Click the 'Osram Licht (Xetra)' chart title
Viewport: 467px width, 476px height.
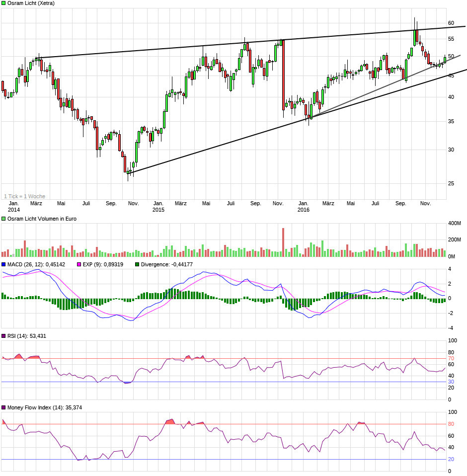pyautogui.click(x=31, y=3)
